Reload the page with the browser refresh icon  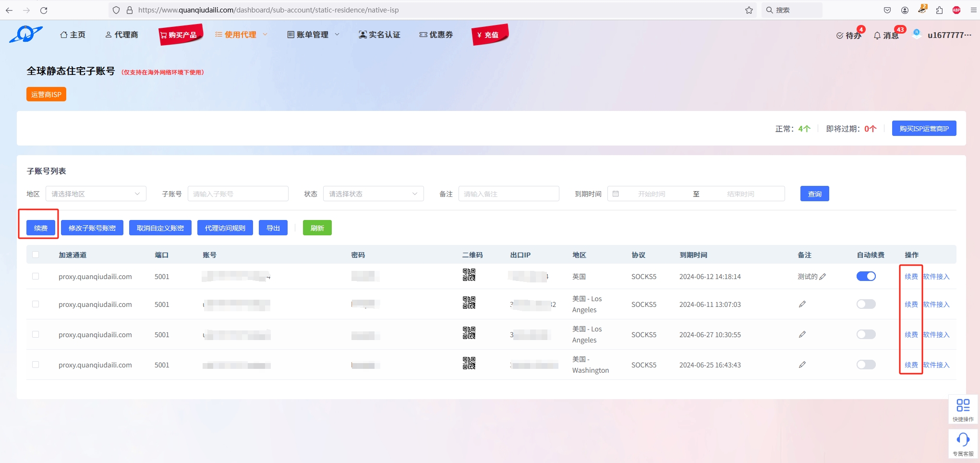[44, 10]
